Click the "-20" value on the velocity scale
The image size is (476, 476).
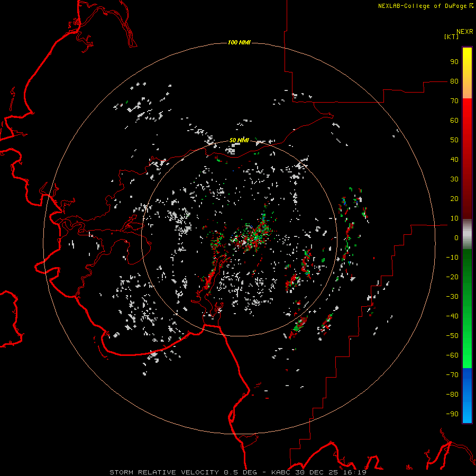452,277
